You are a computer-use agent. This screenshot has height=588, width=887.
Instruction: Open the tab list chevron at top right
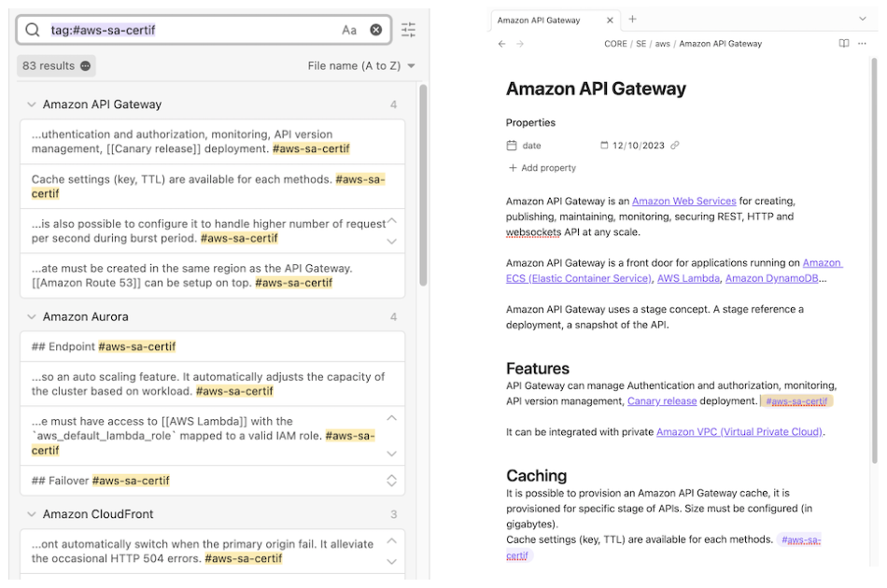pos(863,19)
